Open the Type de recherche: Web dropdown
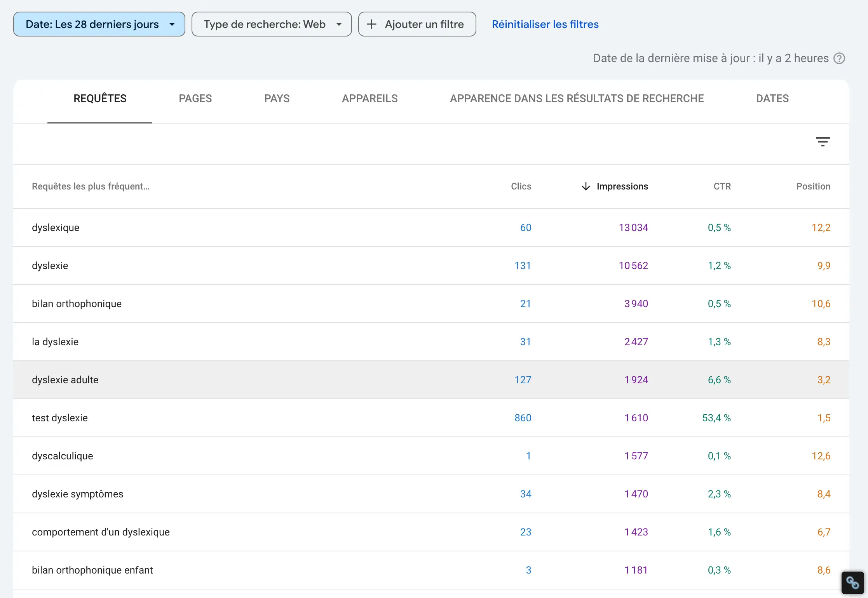Image resolution: width=868 pixels, height=598 pixels. [271, 24]
